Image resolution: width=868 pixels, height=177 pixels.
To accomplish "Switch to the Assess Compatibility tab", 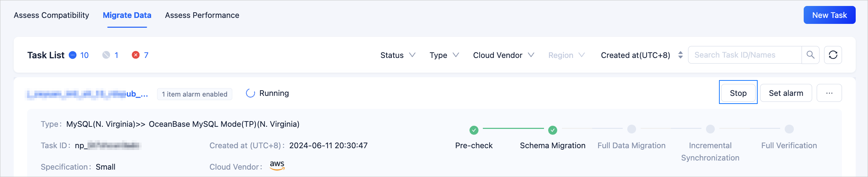I will [x=51, y=15].
